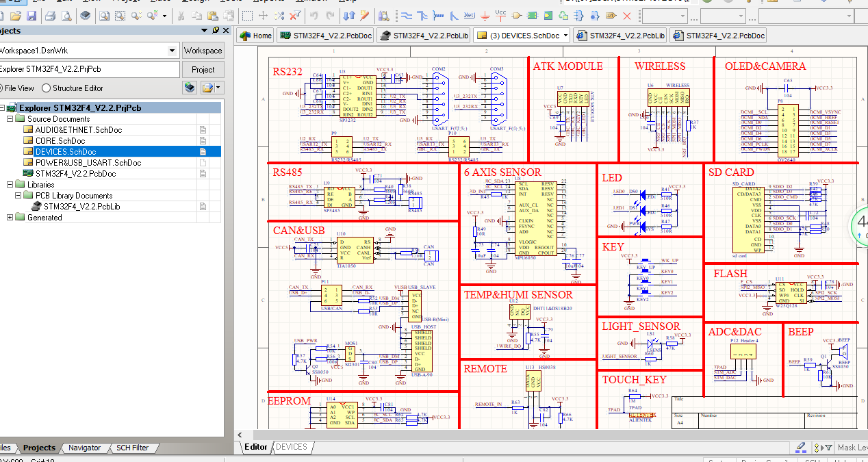Viewport: 868px width, 462px height.
Task: Save the active document
Action: (31, 15)
